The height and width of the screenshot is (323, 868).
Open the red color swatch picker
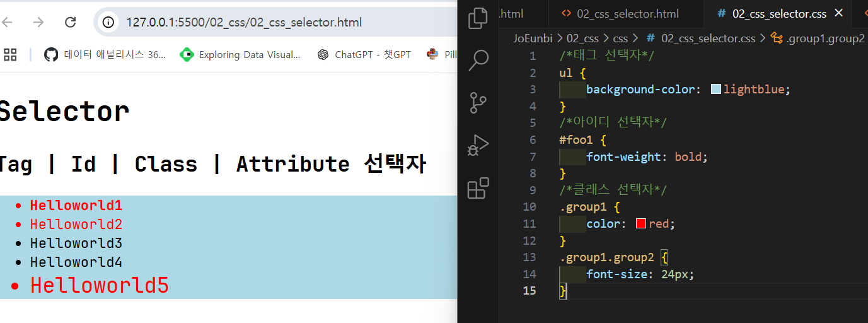641,223
